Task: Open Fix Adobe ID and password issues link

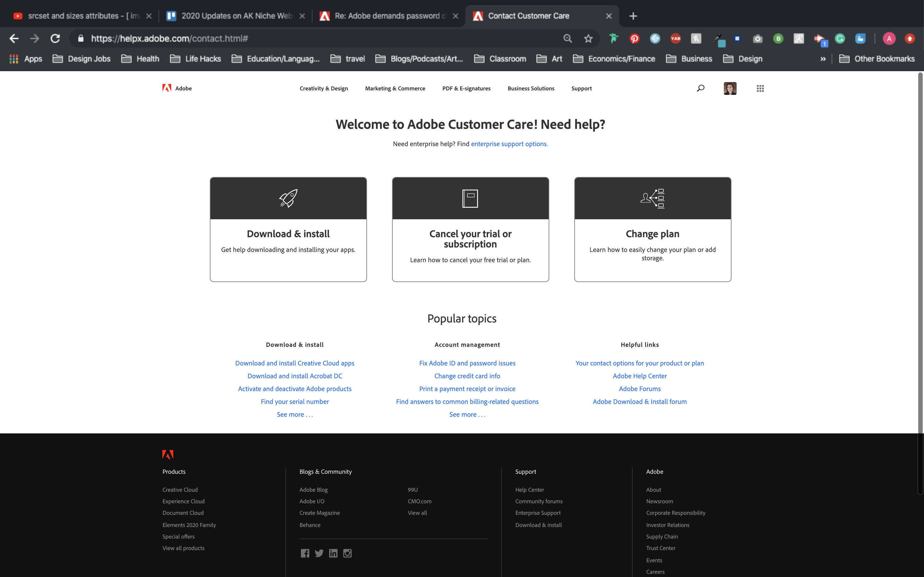Action: coord(467,363)
